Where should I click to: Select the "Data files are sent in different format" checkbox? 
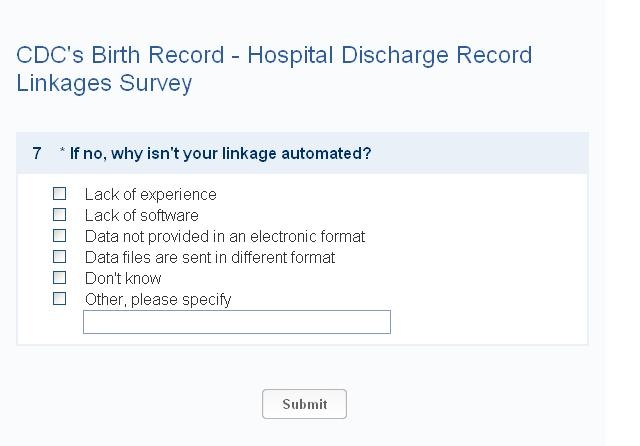coord(60,257)
